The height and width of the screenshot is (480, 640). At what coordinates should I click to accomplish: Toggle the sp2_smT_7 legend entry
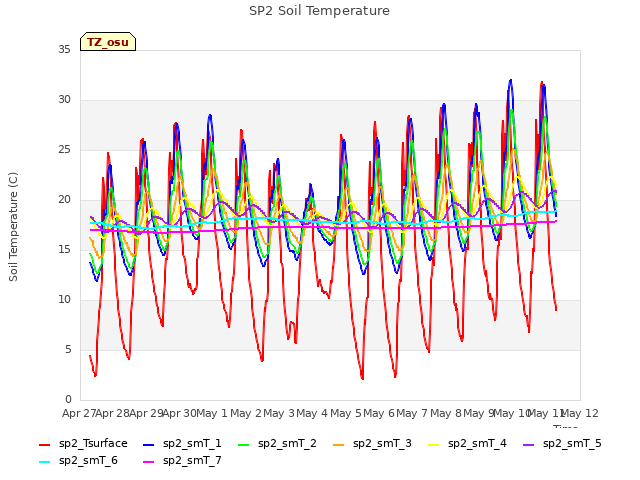click(x=182, y=461)
